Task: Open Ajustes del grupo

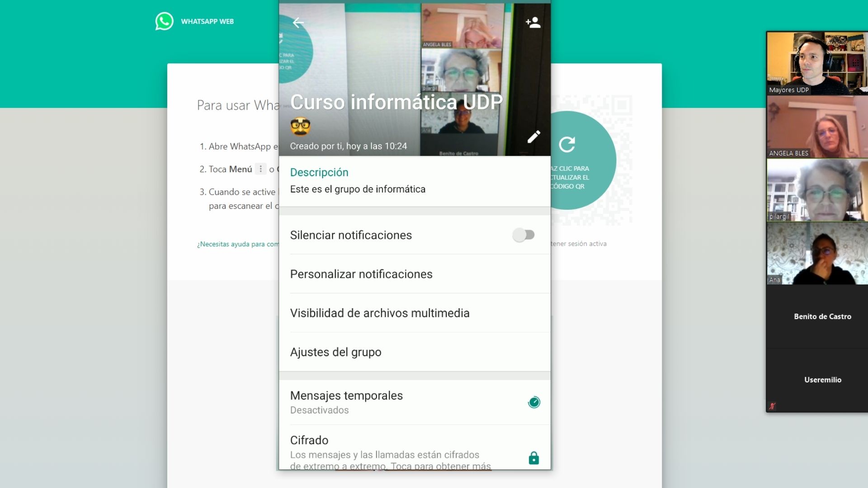Action: click(415, 352)
